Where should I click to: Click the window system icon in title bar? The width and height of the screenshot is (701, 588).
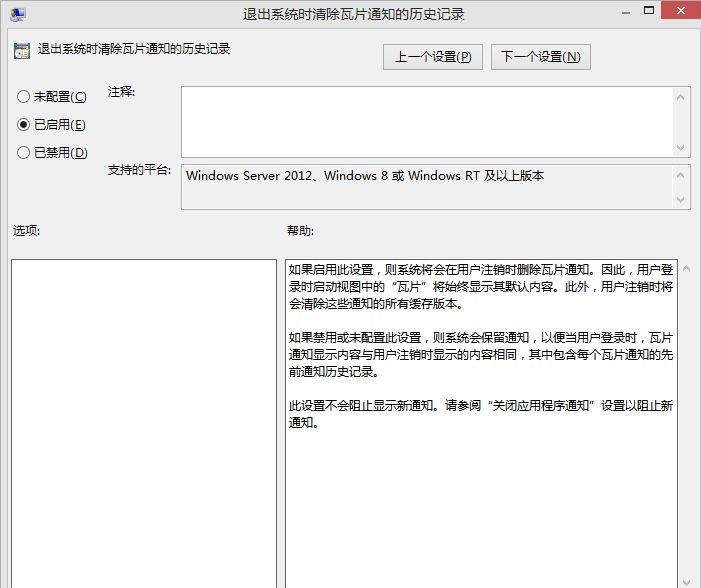[17, 15]
